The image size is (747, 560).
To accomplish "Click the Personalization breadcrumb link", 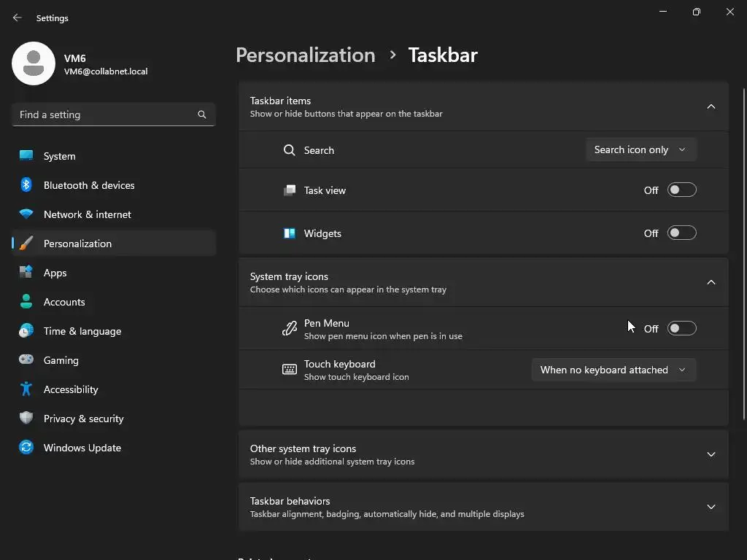I will 305,55.
